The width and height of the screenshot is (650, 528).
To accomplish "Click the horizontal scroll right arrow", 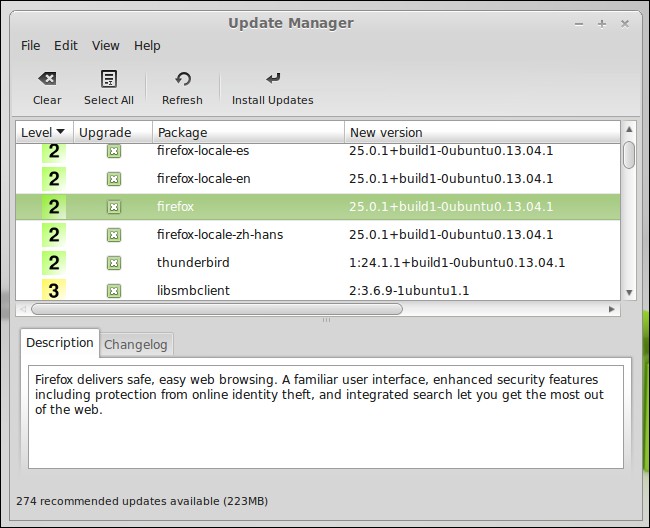I will 611,309.
